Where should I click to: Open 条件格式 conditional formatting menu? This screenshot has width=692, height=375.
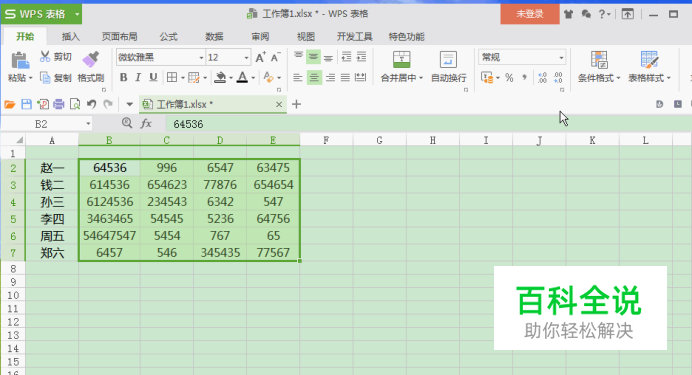[x=599, y=66]
